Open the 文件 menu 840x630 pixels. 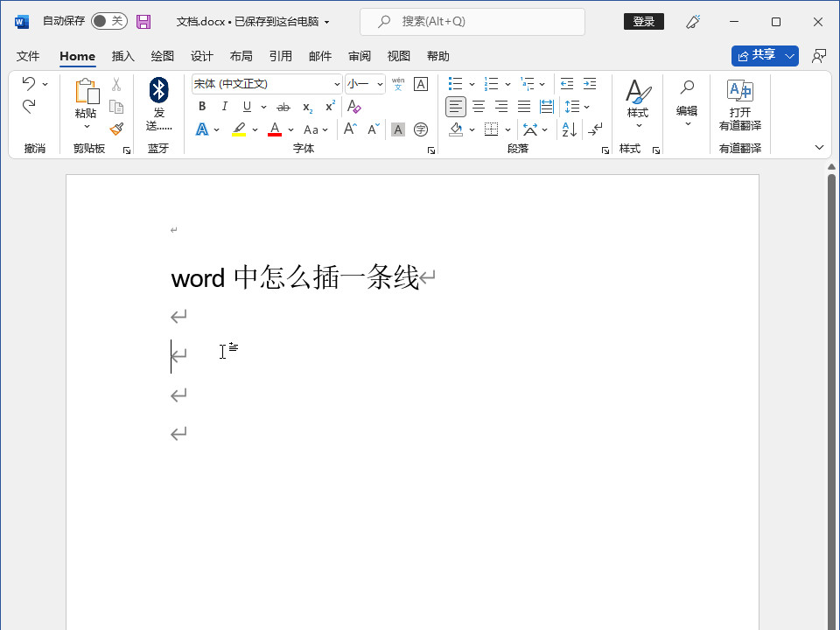click(x=28, y=56)
